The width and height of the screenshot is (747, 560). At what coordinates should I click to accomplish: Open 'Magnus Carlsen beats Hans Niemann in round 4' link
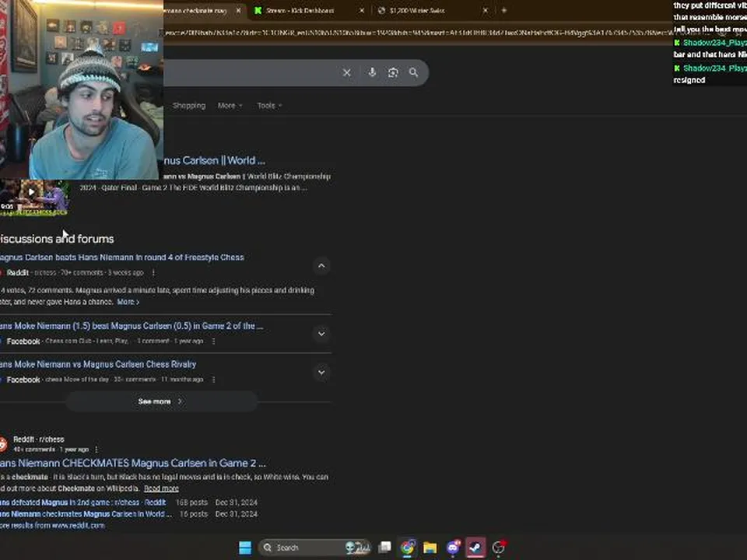point(122,257)
